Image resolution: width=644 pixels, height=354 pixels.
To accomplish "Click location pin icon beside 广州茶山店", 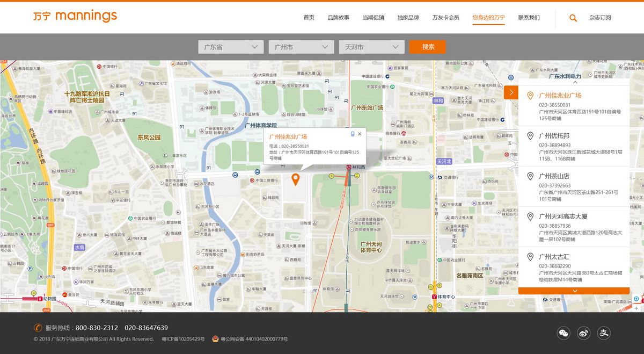I will (x=530, y=176).
